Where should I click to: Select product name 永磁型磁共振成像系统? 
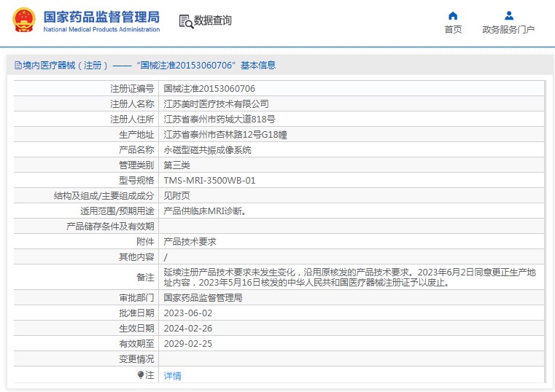207,150
